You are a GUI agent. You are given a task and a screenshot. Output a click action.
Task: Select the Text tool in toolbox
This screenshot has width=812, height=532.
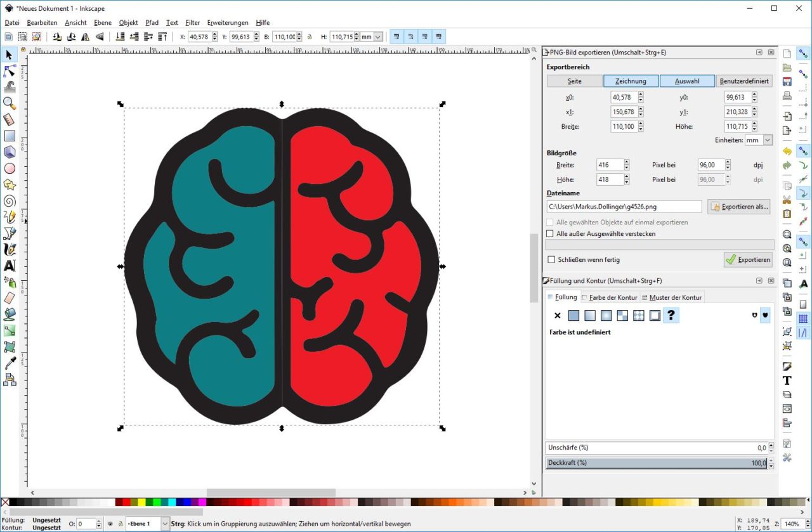point(10,266)
